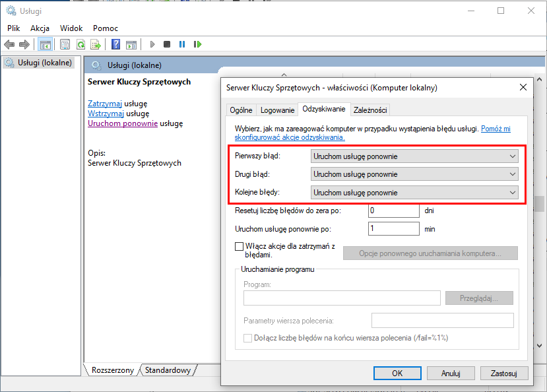Switch to the Standardowy view tab
The image size is (547, 392).
[x=168, y=370]
